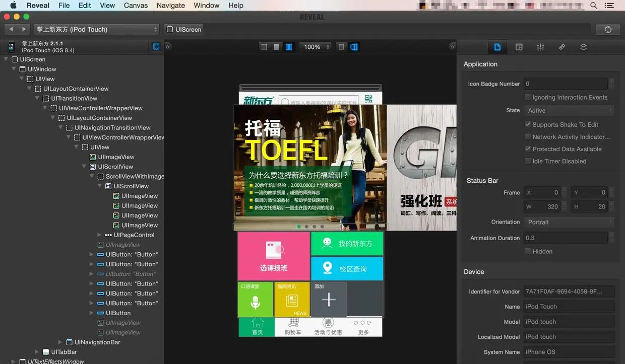Viewport: 625px width, 364px height.
Task: Click the refresh snapshot button
Action: (608, 30)
